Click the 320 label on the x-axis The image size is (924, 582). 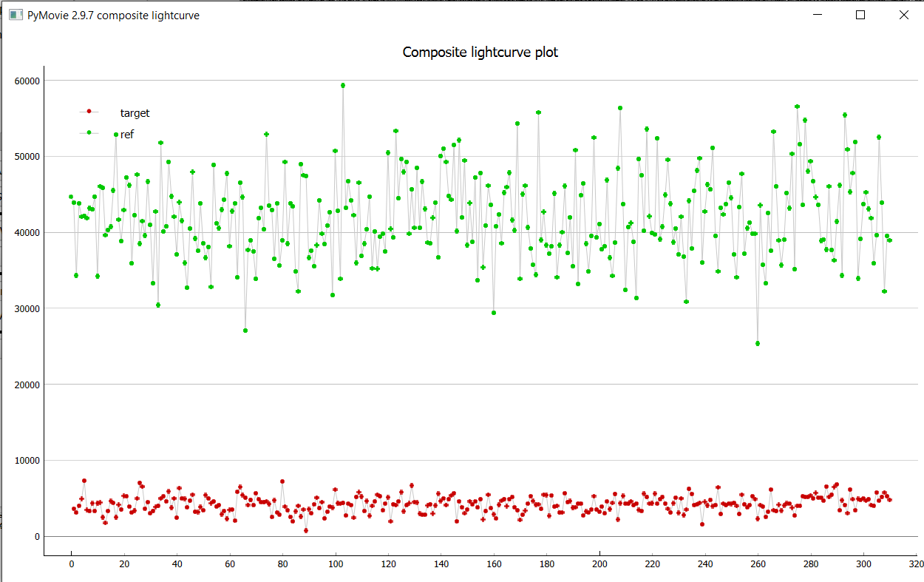click(x=916, y=564)
